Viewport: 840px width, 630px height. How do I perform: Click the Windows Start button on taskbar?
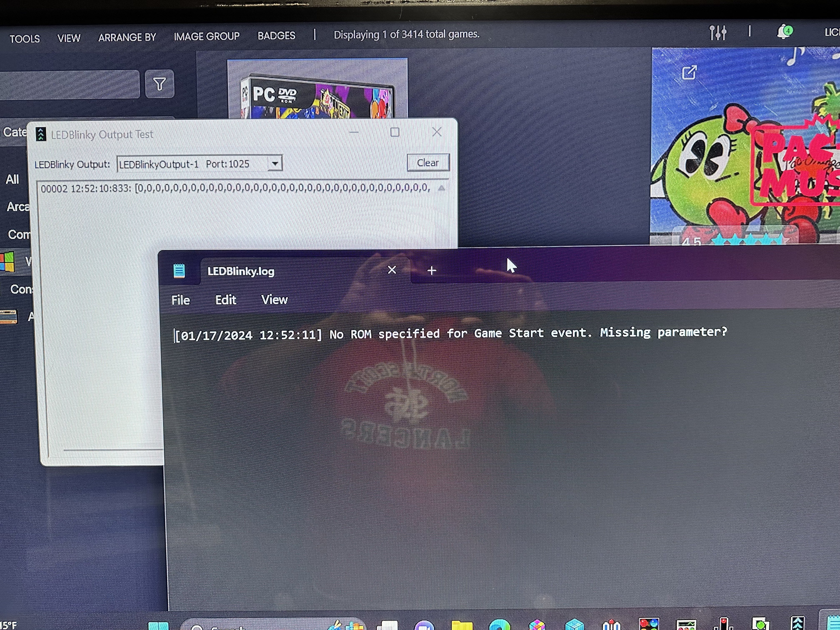point(158,625)
